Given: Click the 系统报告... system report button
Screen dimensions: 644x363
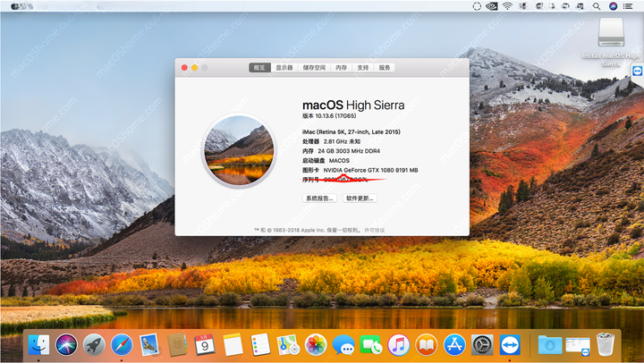Looking at the screenshot, I should coord(319,198).
